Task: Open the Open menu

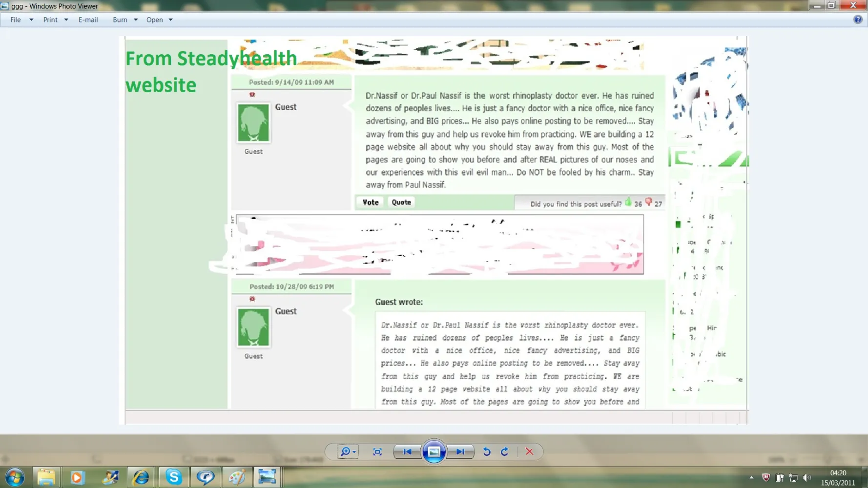Action: 155,20
